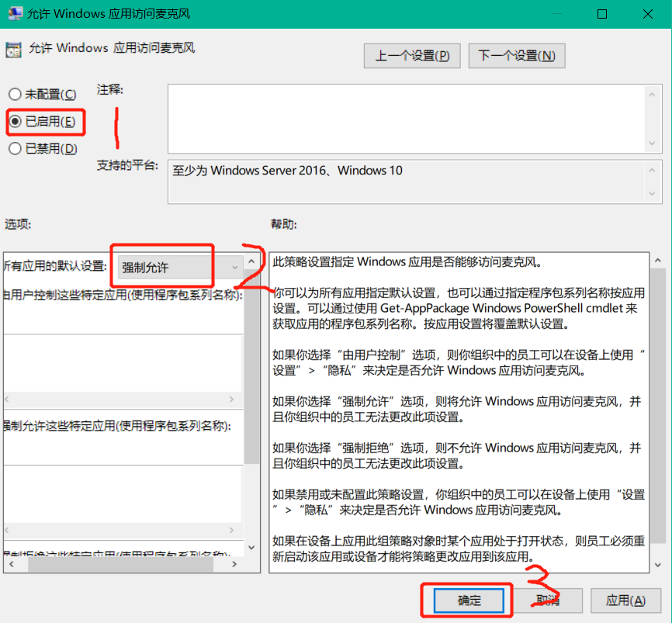This screenshot has height=623, width=672.
Task: Click 上一个设置(P) button
Action: pyautogui.click(x=412, y=56)
